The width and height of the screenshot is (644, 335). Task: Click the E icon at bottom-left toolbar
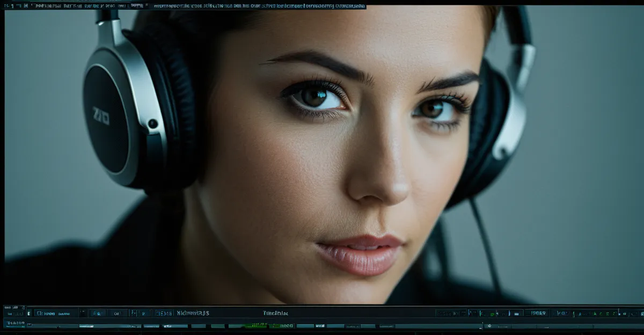click(28, 313)
